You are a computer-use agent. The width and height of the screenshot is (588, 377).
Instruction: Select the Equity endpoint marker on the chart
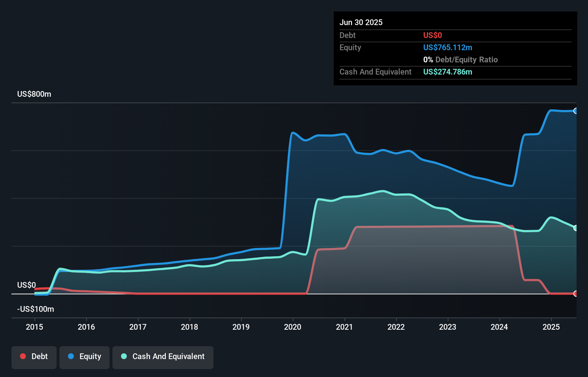(576, 111)
